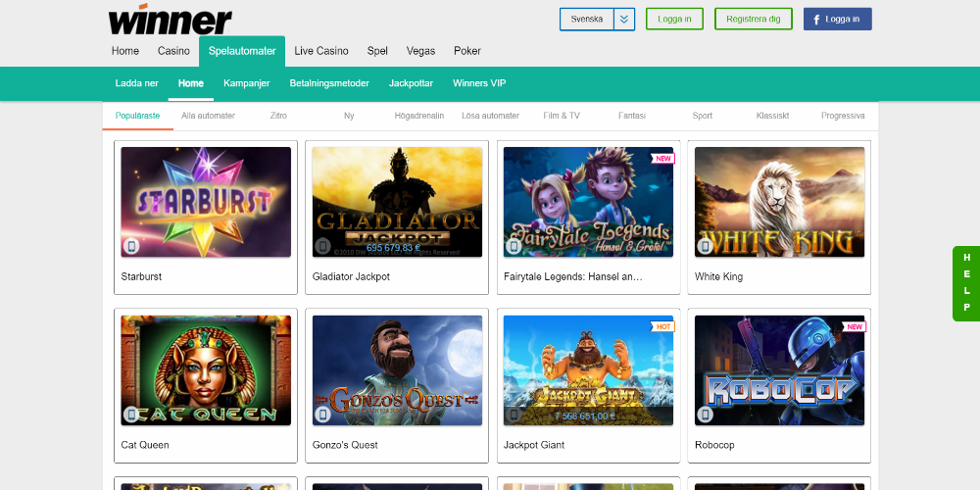Select the Högadrenalin filter tab
980x490 pixels.
coord(419,116)
